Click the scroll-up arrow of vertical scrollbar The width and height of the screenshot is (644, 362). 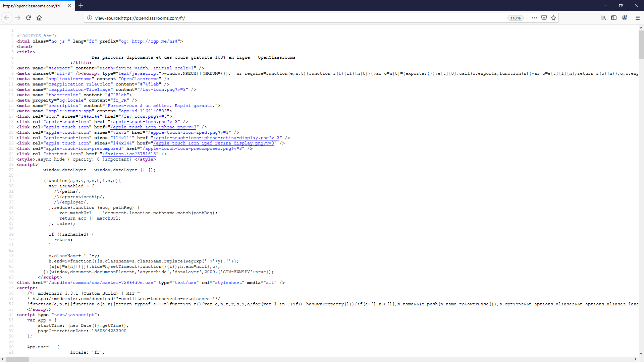coord(641,28)
